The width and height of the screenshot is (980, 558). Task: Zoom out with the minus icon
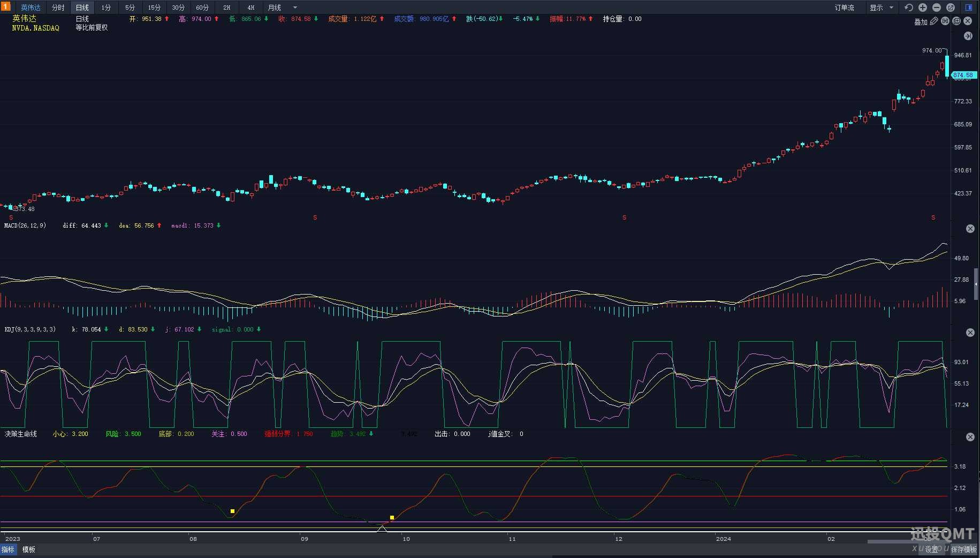[937, 7]
